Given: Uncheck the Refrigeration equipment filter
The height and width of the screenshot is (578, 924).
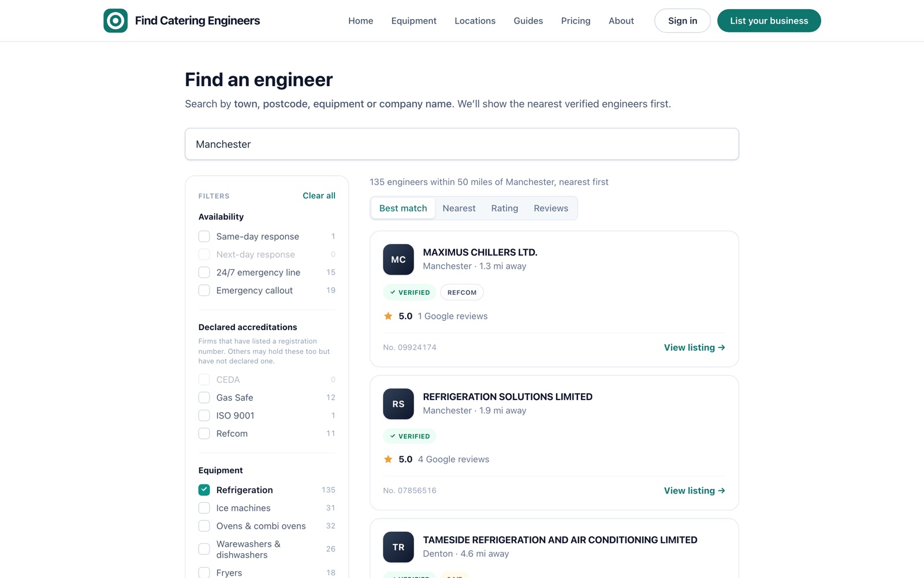Looking at the screenshot, I should 204,490.
